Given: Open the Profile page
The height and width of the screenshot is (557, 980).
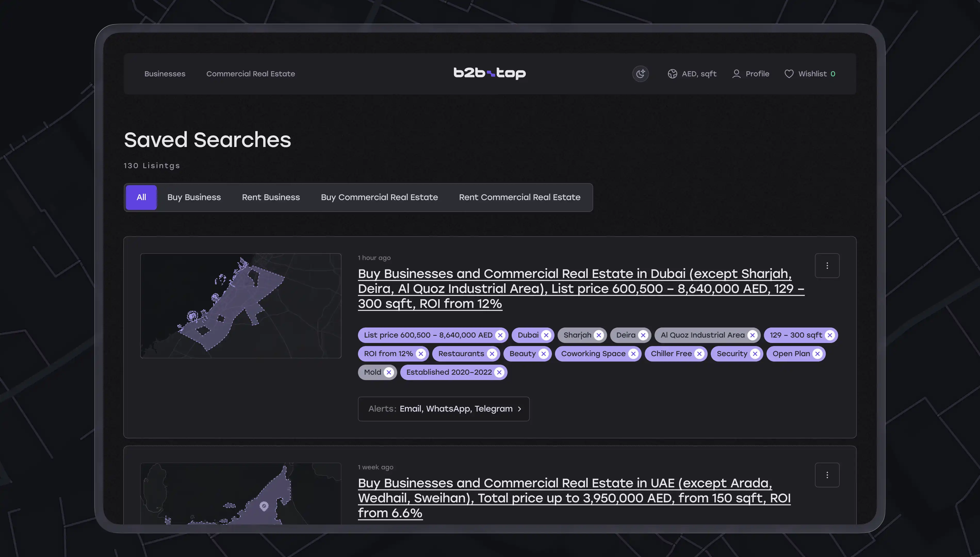Looking at the screenshot, I should pyautogui.click(x=750, y=74).
